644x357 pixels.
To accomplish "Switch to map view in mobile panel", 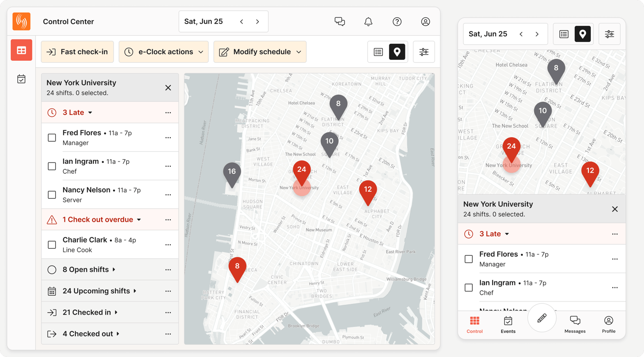I will tap(583, 34).
